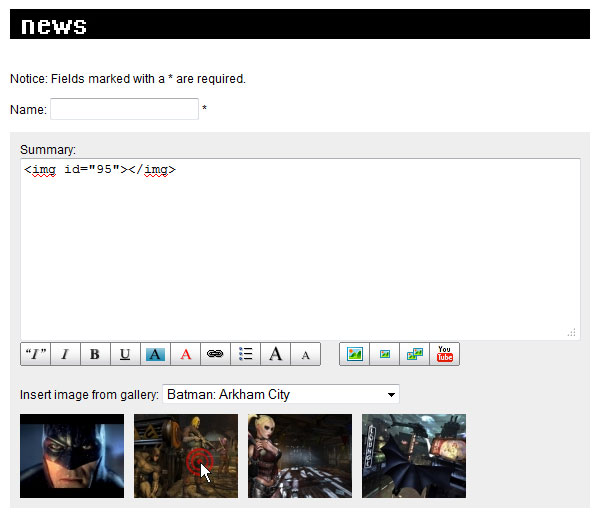Click the 'Summary:' label
600x518 pixels.
(48, 150)
